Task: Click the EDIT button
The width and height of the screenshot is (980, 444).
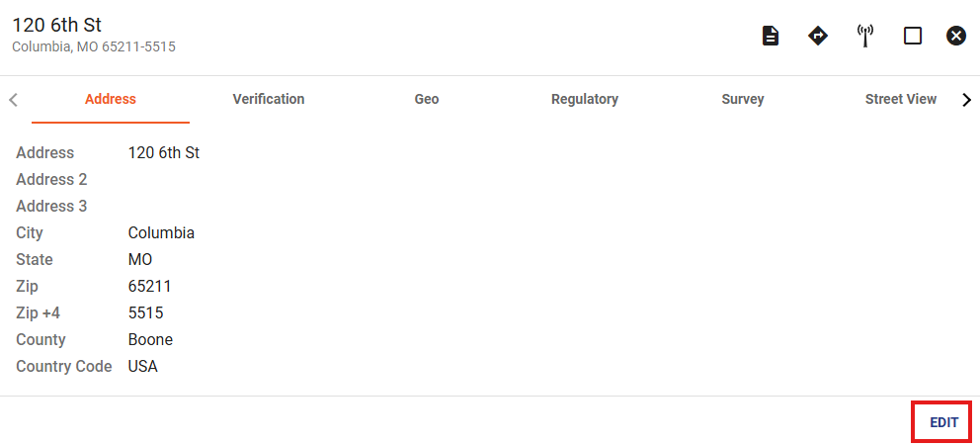Action: coord(943,422)
